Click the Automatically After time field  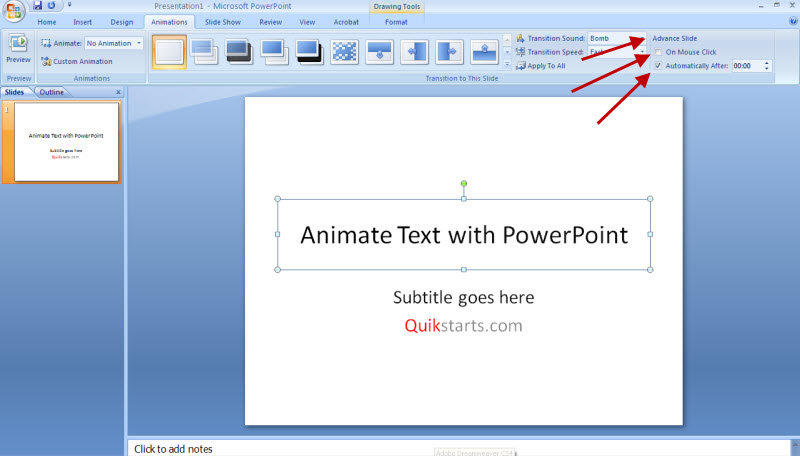coord(747,66)
